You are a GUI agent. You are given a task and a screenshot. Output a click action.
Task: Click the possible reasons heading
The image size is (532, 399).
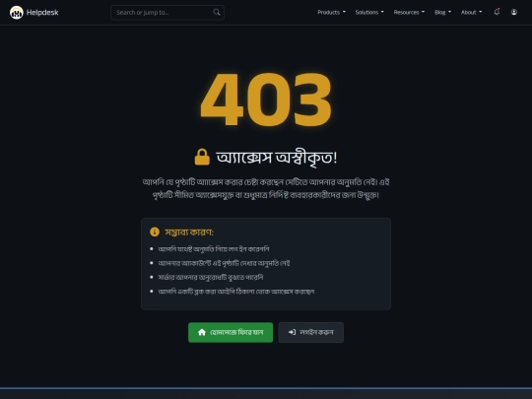[x=189, y=233]
